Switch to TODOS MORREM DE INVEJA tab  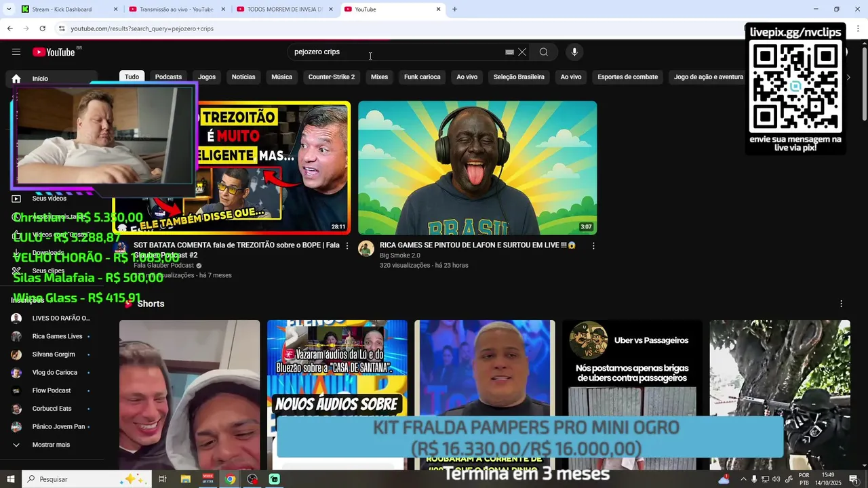[x=285, y=9]
